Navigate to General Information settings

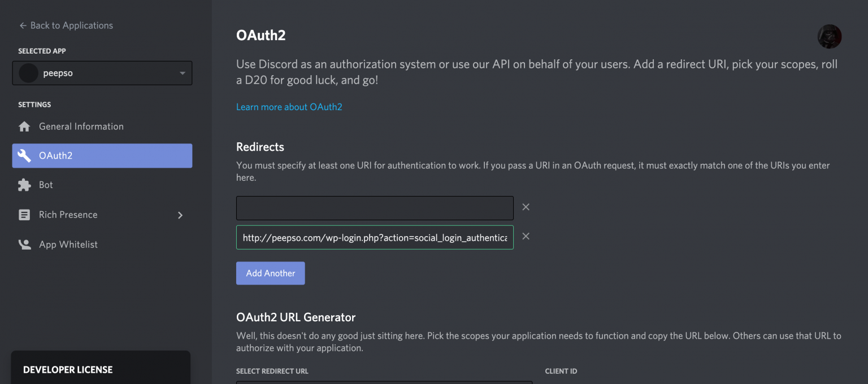click(81, 126)
